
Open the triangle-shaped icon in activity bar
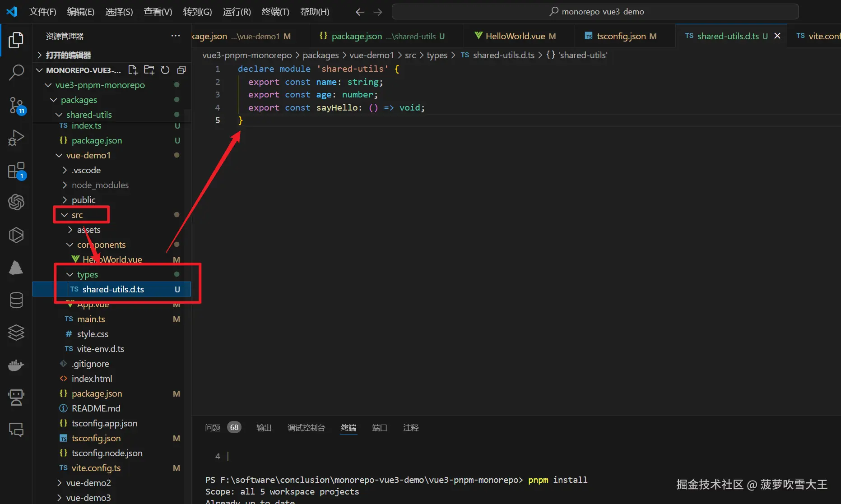pyautogui.click(x=16, y=268)
